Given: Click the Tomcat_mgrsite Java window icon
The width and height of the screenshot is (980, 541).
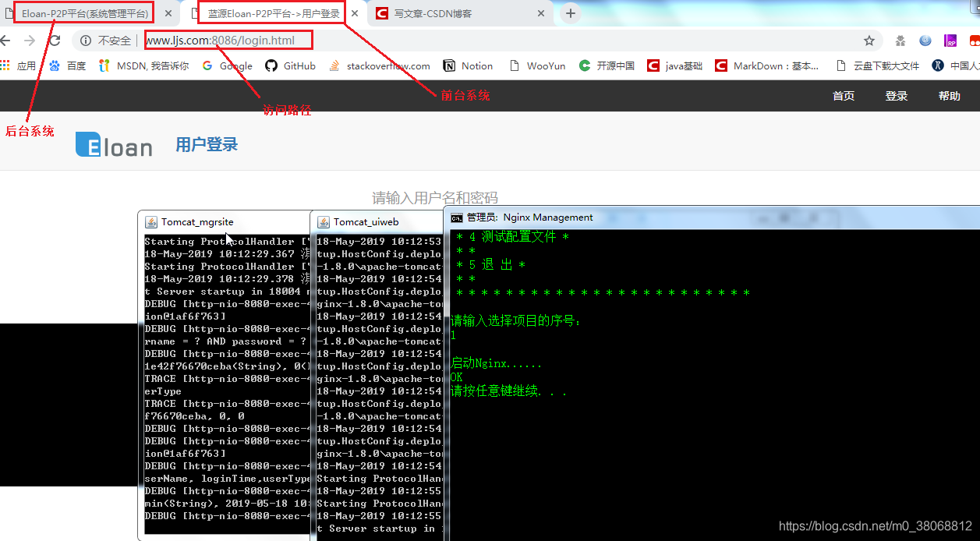Looking at the screenshot, I should 150,222.
